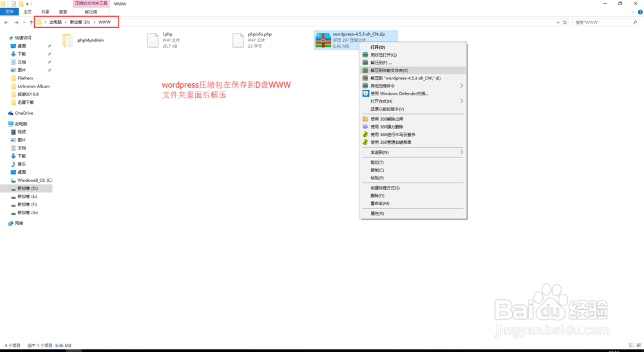Go up one folder level
Viewport: 644px width, 352px height.
point(31,22)
